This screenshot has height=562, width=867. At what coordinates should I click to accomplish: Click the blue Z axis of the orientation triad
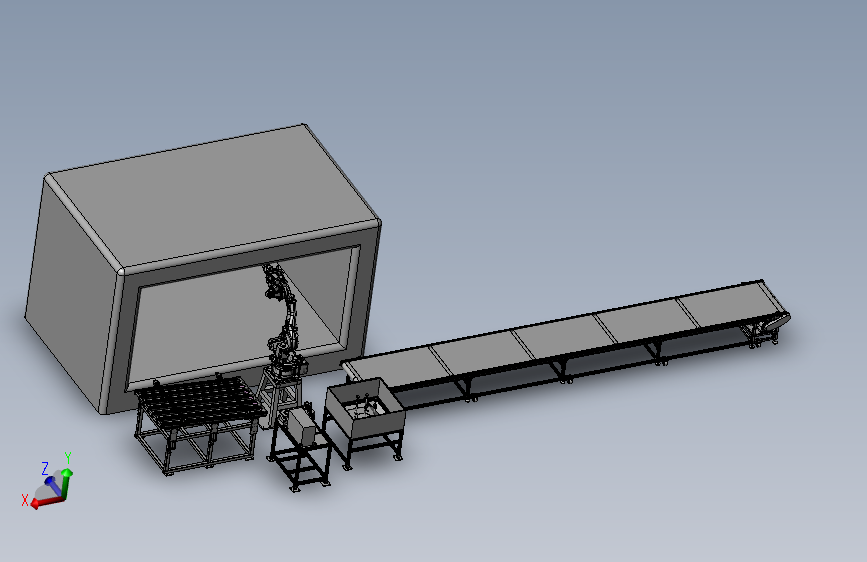point(54,485)
